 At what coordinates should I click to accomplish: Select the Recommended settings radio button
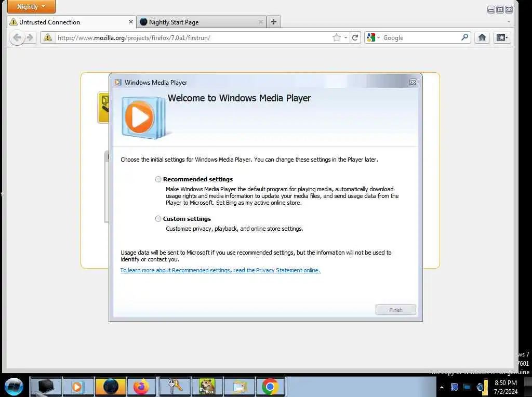(158, 179)
